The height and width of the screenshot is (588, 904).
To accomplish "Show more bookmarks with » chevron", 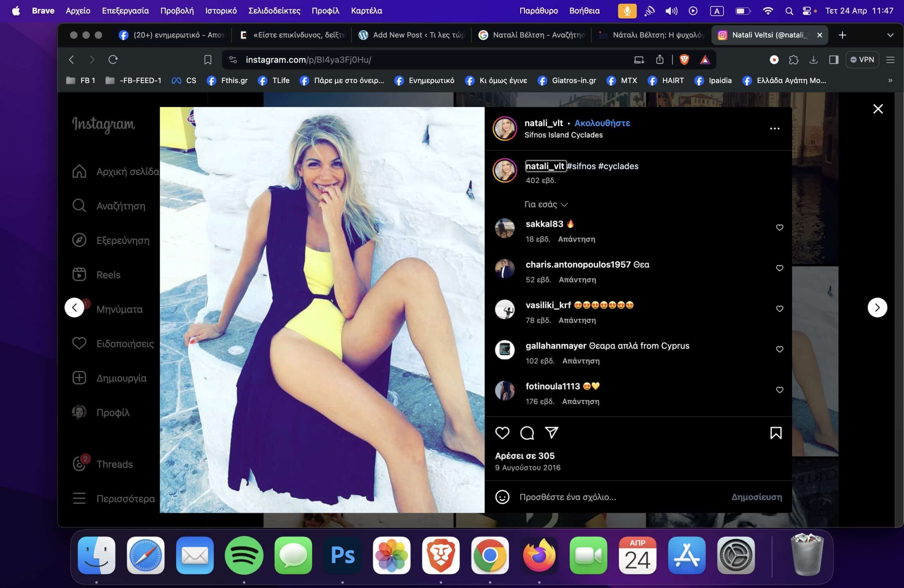I will (890, 81).
